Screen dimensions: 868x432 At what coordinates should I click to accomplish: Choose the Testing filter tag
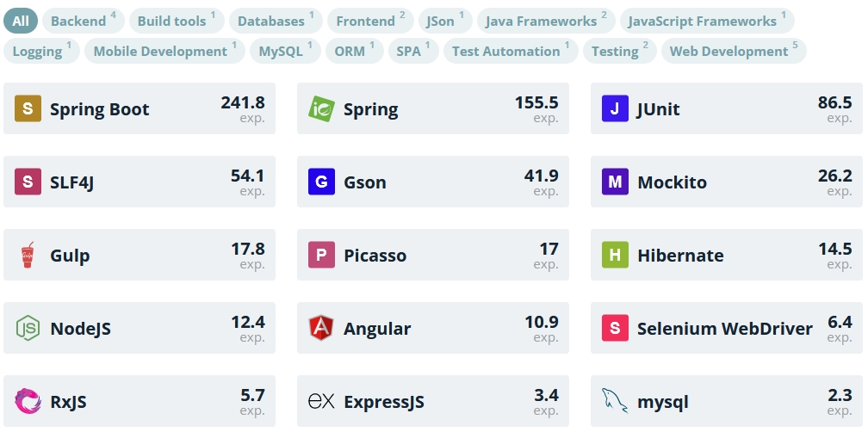click(x=619, y=51)
